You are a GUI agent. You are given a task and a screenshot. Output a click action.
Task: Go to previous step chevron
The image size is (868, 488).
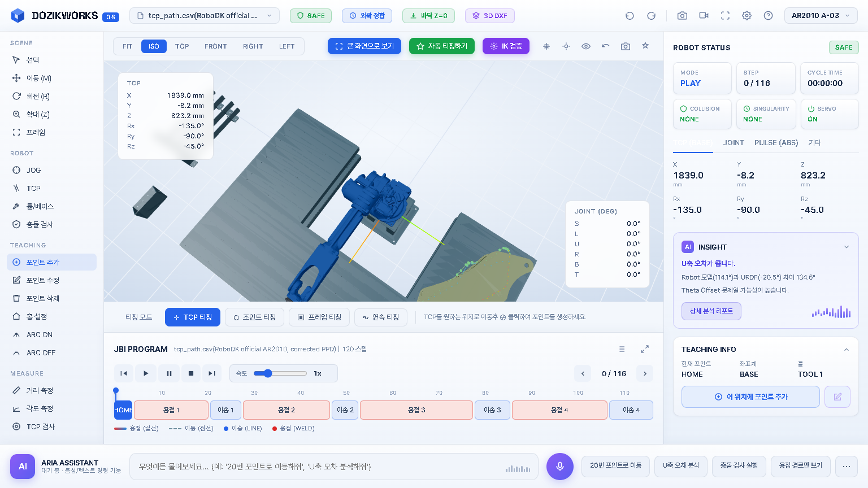(583, 373)
